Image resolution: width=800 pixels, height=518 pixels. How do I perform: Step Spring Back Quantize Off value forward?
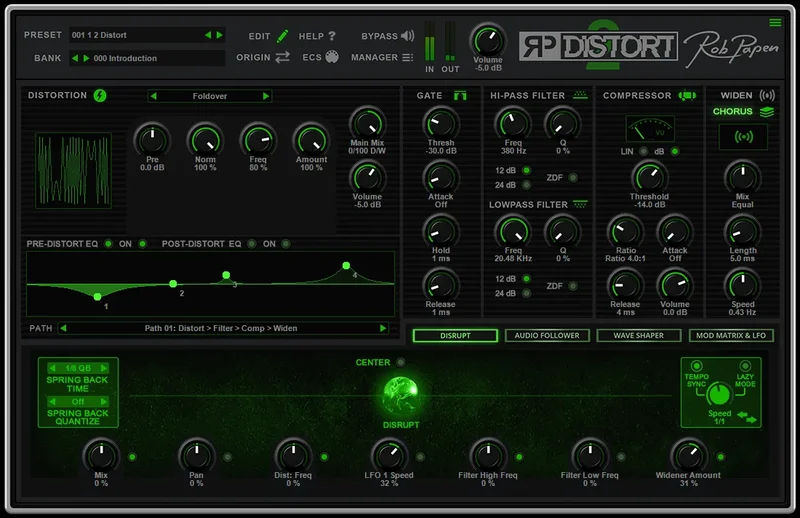click(x=104, y=402)
